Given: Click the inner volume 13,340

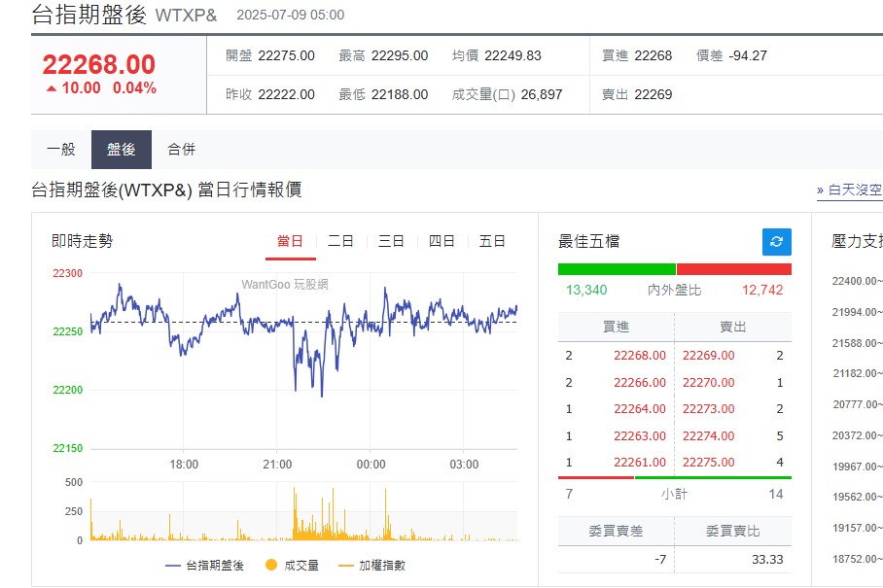Looking at the screenshot, I should click(x=586, y=291).
